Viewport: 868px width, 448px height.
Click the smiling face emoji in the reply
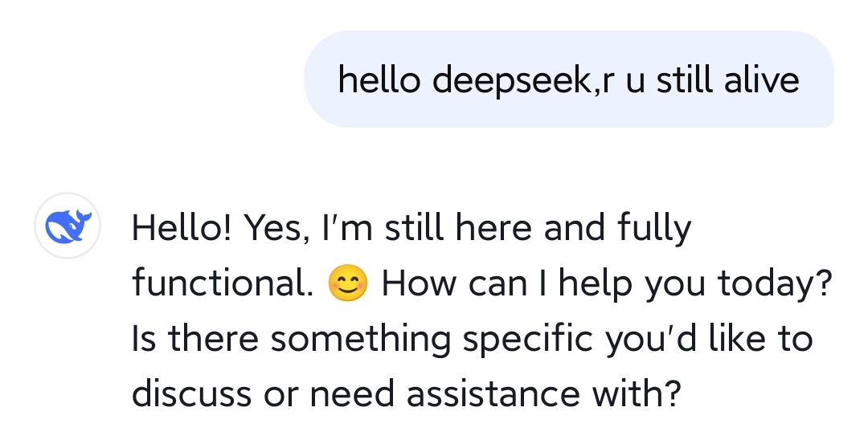tap(348, 283)
